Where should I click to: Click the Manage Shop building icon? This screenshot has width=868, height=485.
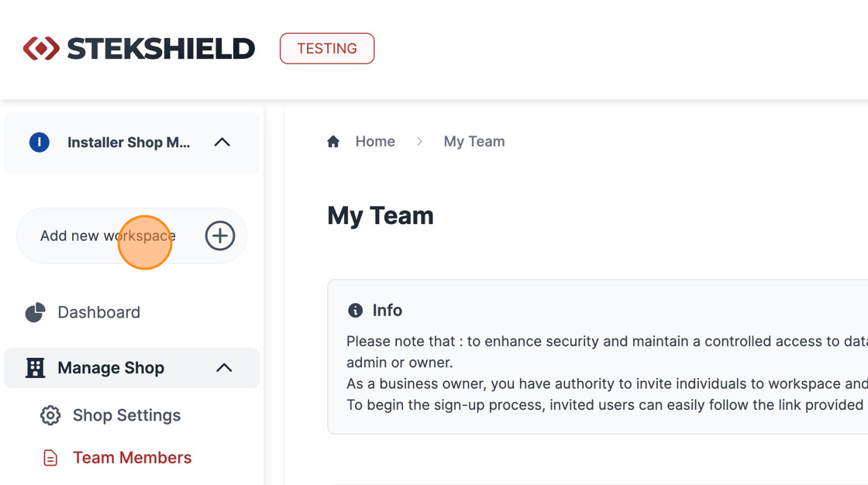36,368
